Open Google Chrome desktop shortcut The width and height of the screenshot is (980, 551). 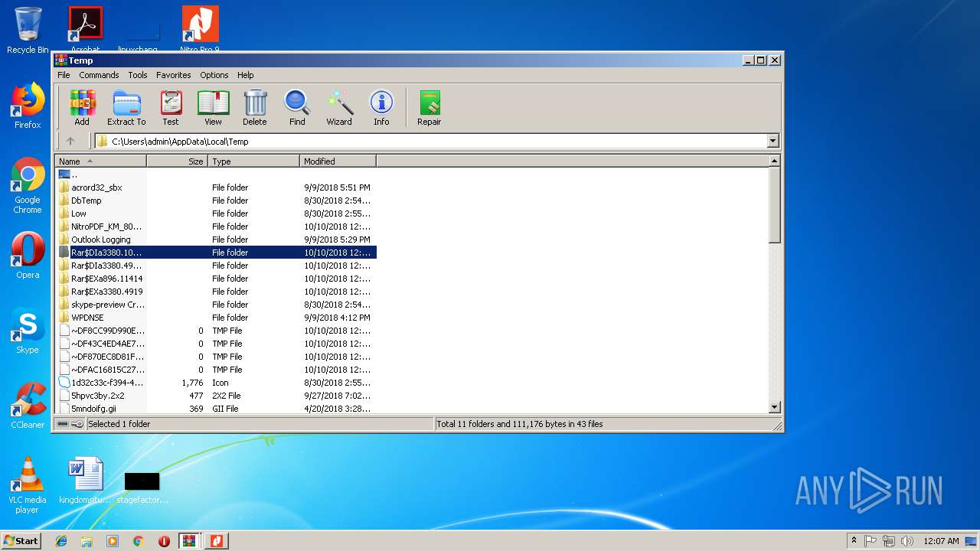pos(28,185)
